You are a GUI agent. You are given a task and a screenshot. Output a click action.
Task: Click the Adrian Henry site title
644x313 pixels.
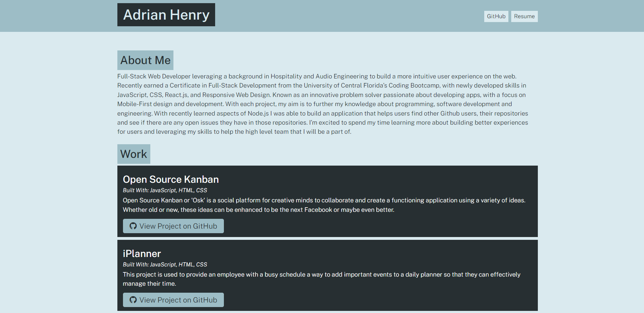tap(166, 15)
